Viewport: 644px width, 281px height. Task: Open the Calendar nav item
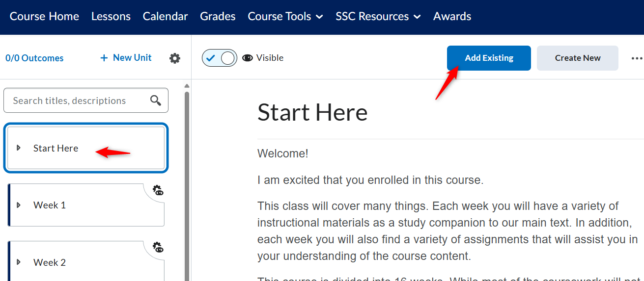click(x=165, y=16)
